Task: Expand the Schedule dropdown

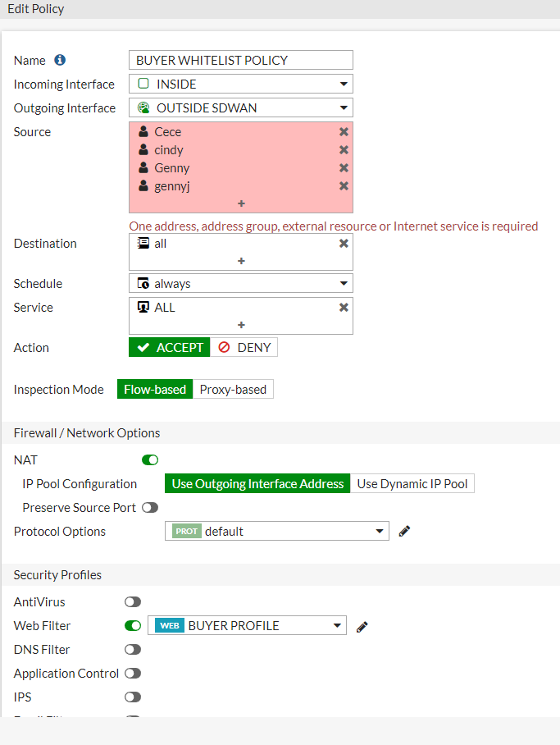Action: (241, 284)
